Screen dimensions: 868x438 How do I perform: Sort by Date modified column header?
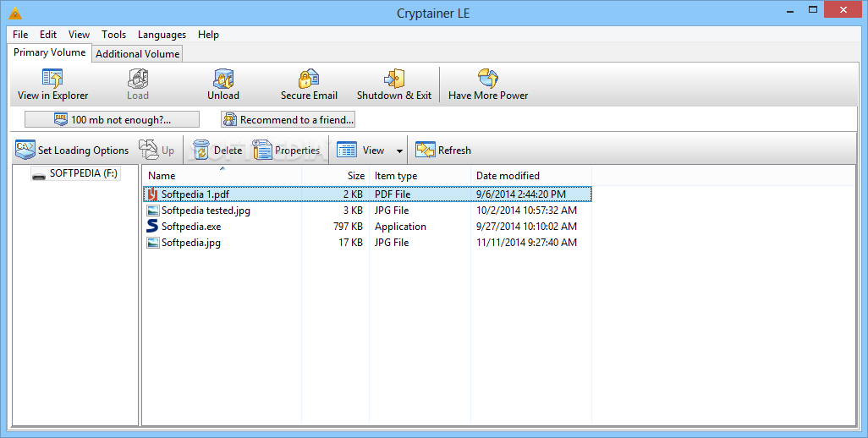tap(531, 175)
